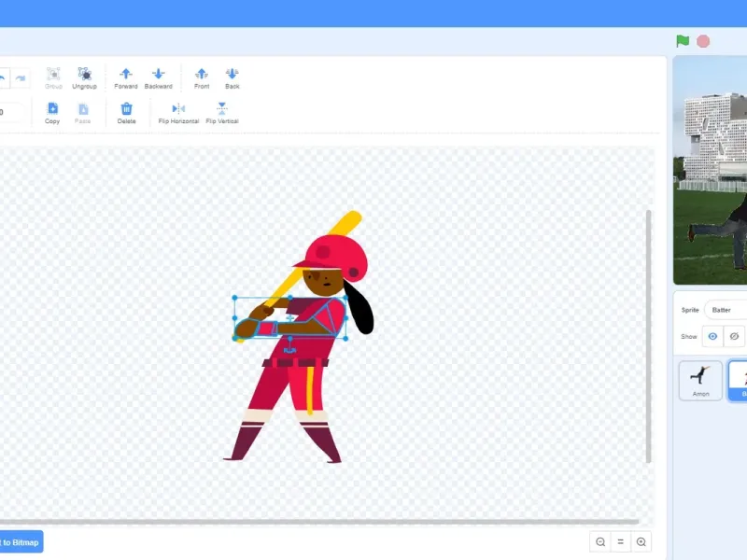Send selection to Back
This screenshot has height=560, width=747.
click(232, 78)
